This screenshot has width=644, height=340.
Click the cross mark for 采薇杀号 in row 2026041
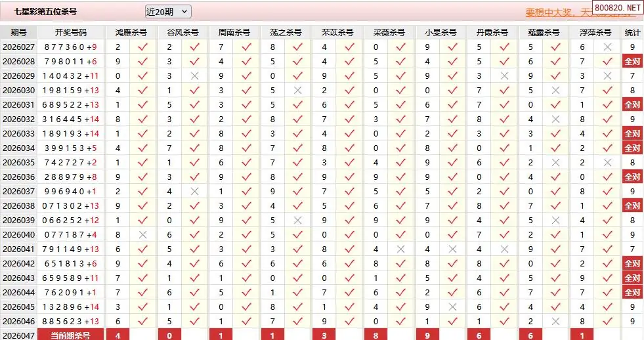400,249
